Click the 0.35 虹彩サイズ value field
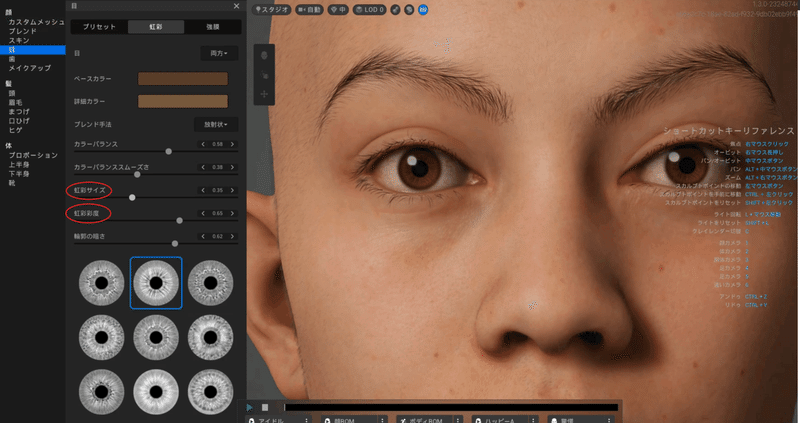Viewport: 800px width, 423px height. 218,190
